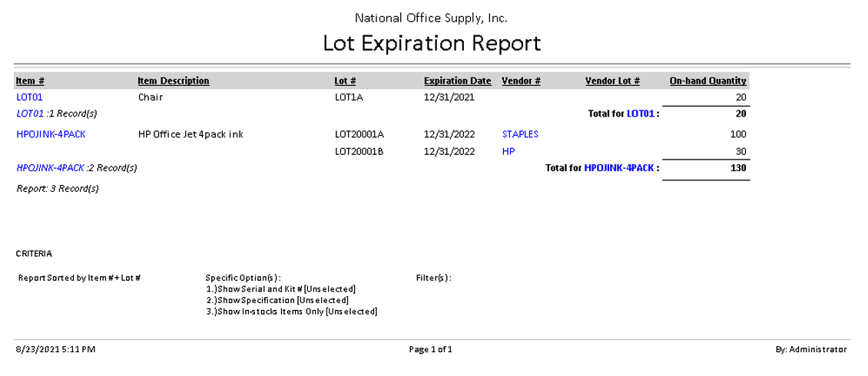Image resolution: width=868 pixels, height=376 pixels.
Task: Click the italic LOT01 link in the '1 Record(s)' line
Action: click(30, 114)
